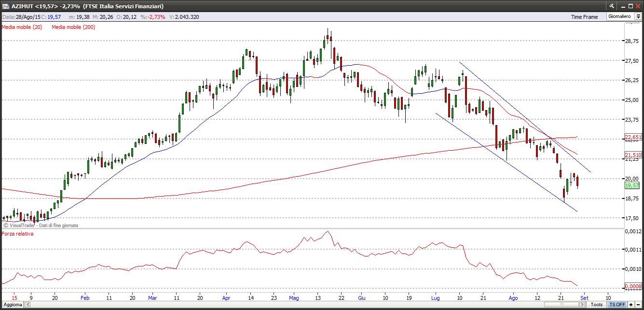This screenshot has height=310, width=644.
Task: Open the Tools button in bottom bar
Action: [597, 305]
